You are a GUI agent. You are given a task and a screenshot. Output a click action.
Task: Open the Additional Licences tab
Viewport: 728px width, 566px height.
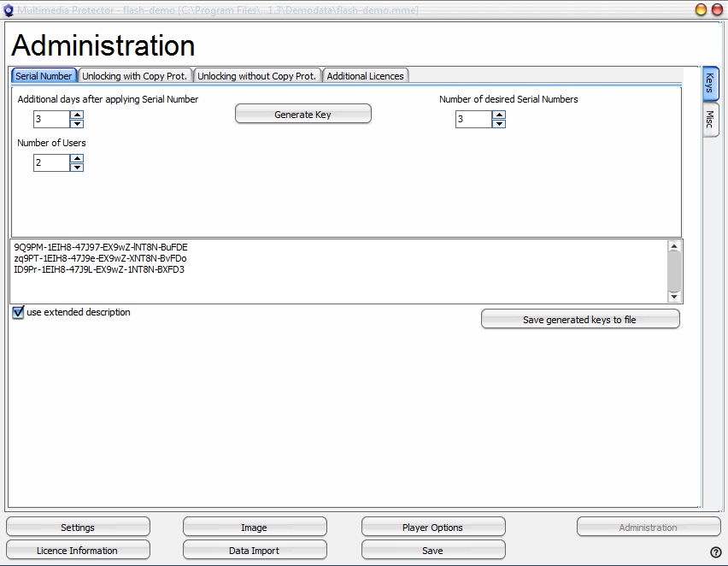(365, 76)
